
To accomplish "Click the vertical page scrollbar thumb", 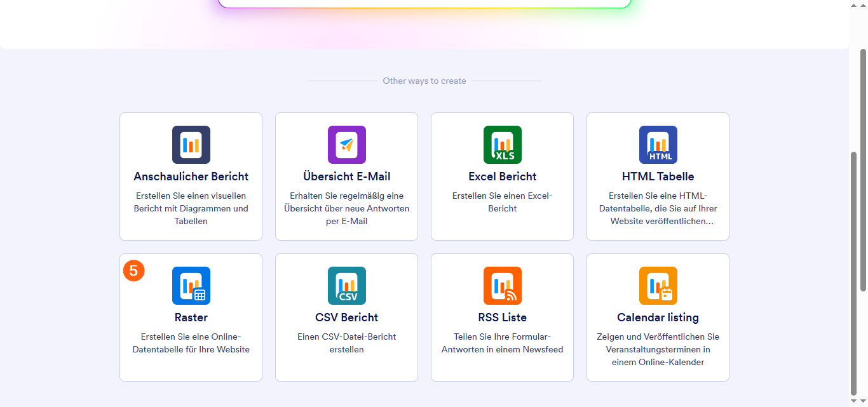I will pyautogui.click(x=854, y=273).
